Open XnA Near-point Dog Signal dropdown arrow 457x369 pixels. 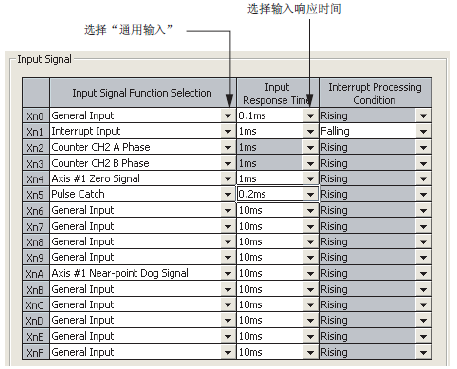click(x=228, y=273)
